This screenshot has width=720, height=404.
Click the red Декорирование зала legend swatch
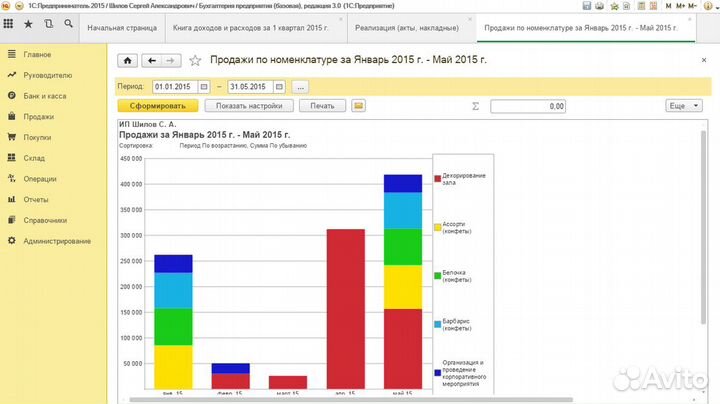point(438,179)
